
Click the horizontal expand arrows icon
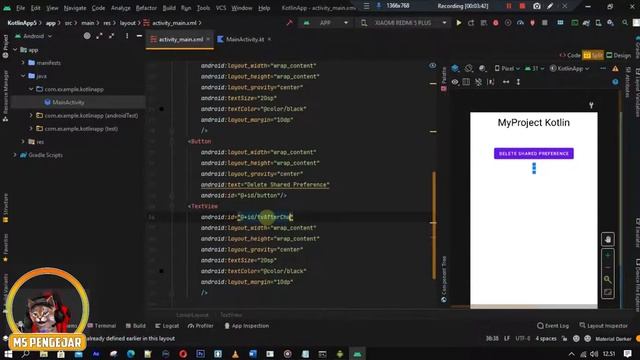click(506, 82)
